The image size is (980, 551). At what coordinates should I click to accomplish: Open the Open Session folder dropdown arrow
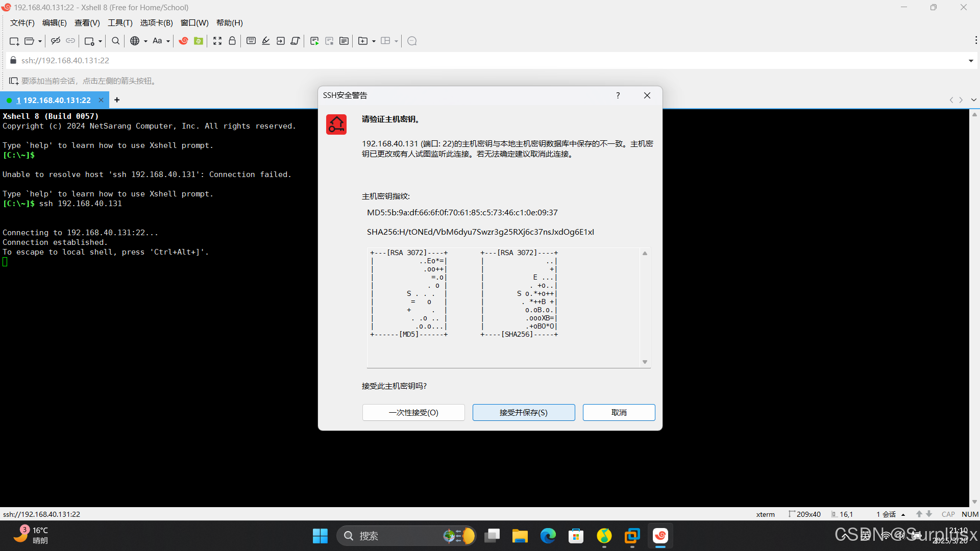(40, 41)
